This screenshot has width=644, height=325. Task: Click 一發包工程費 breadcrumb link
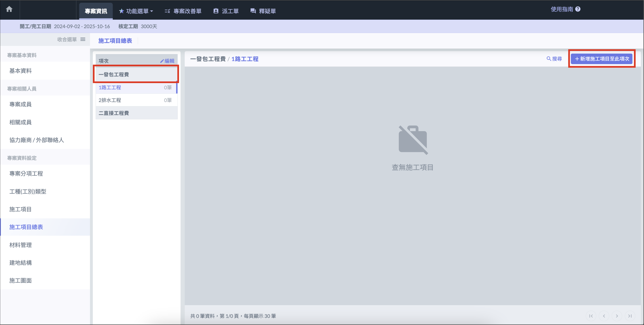[x=208, y=59]
